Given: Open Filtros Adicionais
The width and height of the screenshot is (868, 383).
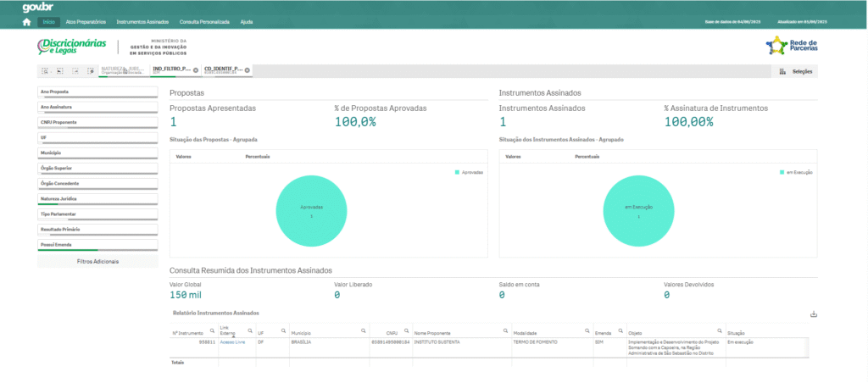Looking at the screenshot, I should 98,261.
